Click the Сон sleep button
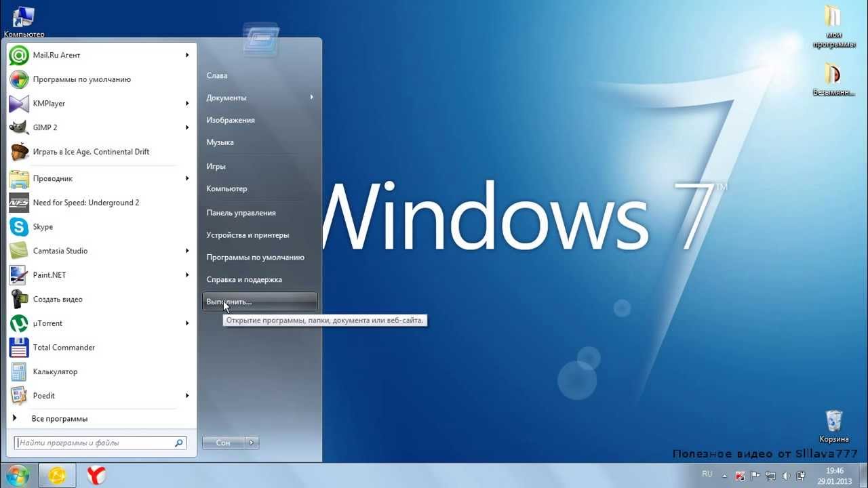The image size is (868, 488). [x=223, y=443]
